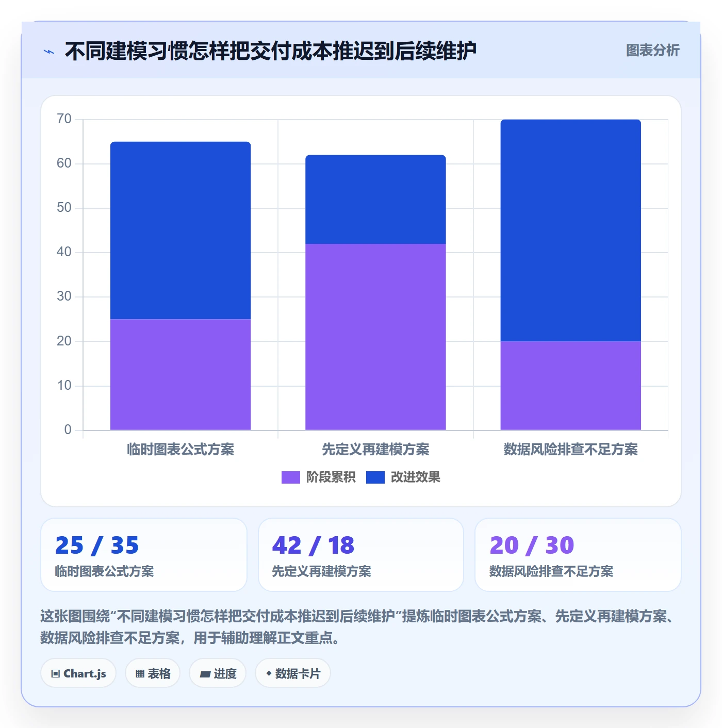Toggle the 阶段累积 legend swatch
The height and width of the screenshot is (728, 722).
click(x=290, y=477)
